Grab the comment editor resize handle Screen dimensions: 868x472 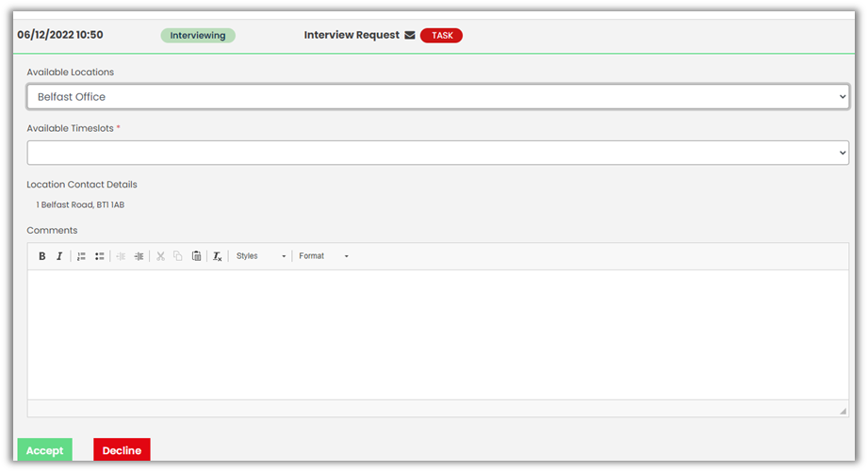[843, 411]
